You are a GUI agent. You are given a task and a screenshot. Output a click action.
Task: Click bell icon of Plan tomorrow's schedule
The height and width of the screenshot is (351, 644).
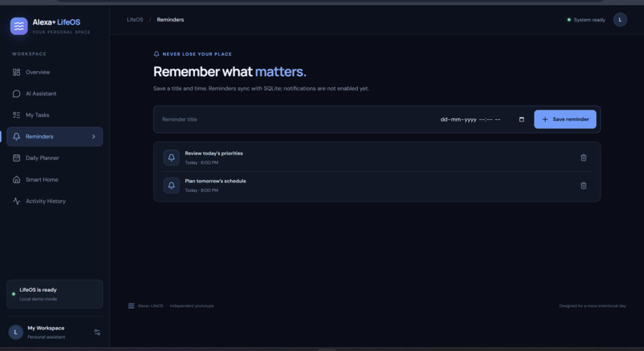click(171, 185)
